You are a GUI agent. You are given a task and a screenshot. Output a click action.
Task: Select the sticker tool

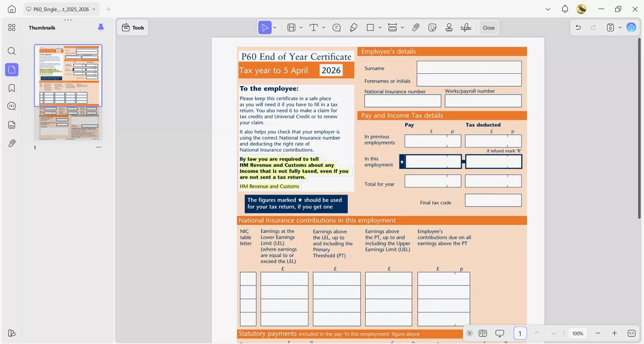click(x=432, y=28)
